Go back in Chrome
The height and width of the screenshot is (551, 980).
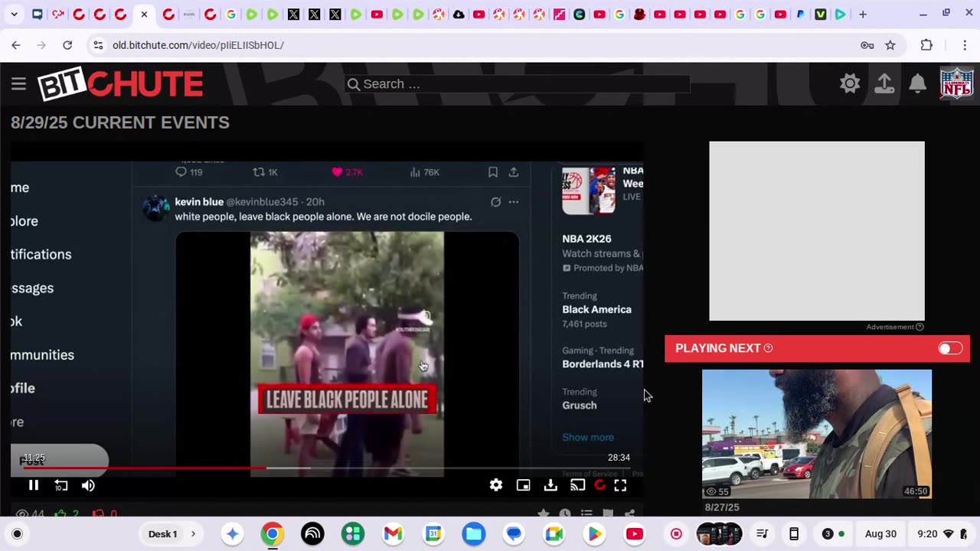coord(16,45)
